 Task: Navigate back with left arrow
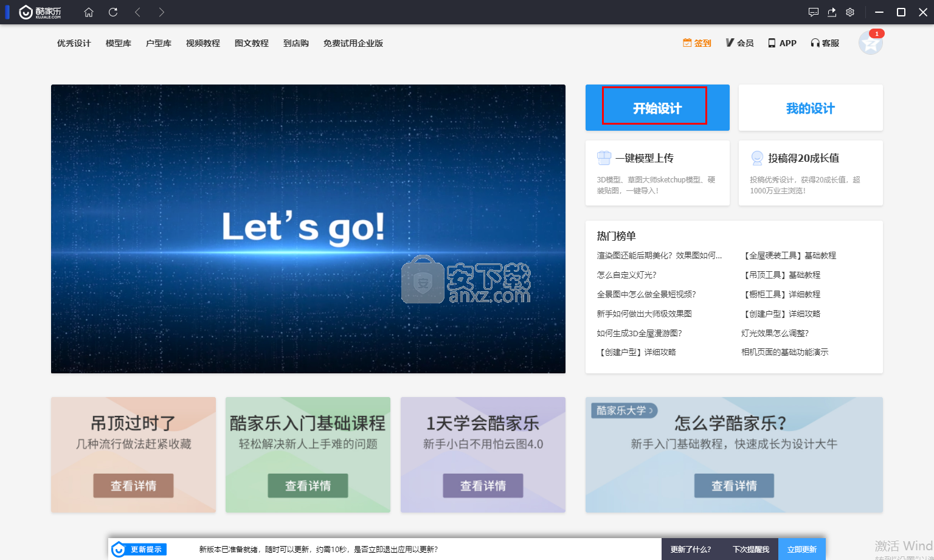137,12
